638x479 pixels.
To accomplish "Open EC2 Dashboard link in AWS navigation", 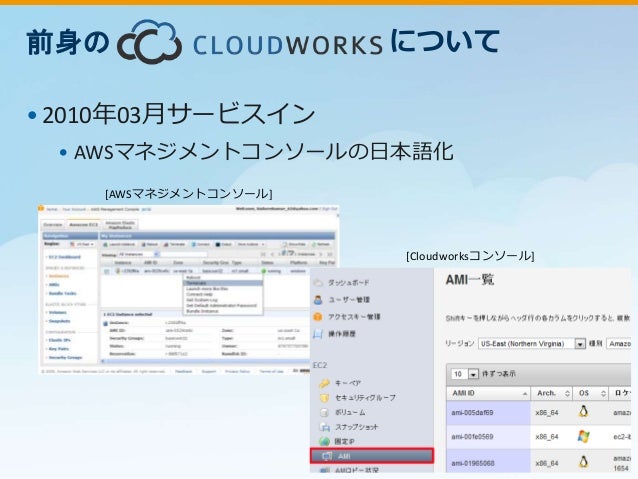I will [64, 257].
